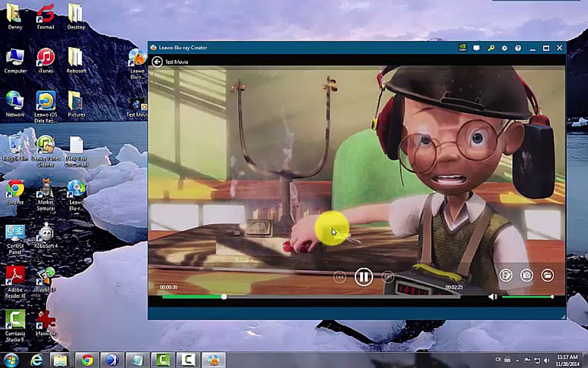Click the total duration 00:02:25
This screenshot has width=588, height=368.
(454, 287)
